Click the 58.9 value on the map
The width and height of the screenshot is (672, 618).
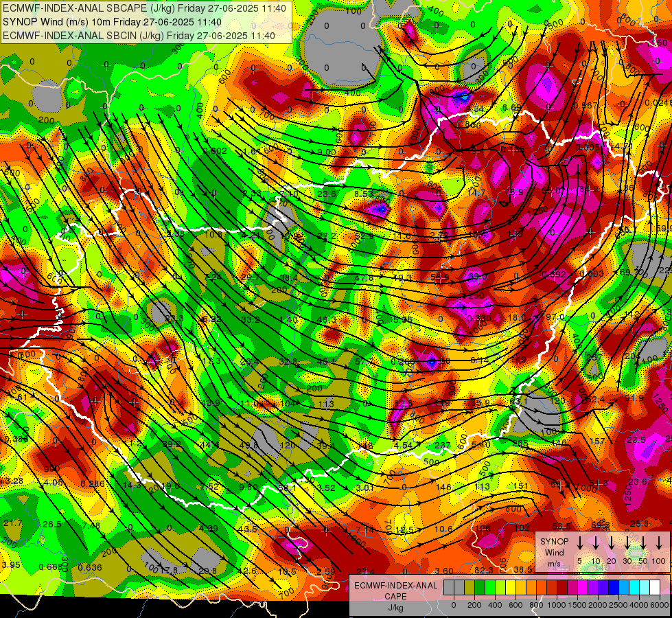(440, 277)
